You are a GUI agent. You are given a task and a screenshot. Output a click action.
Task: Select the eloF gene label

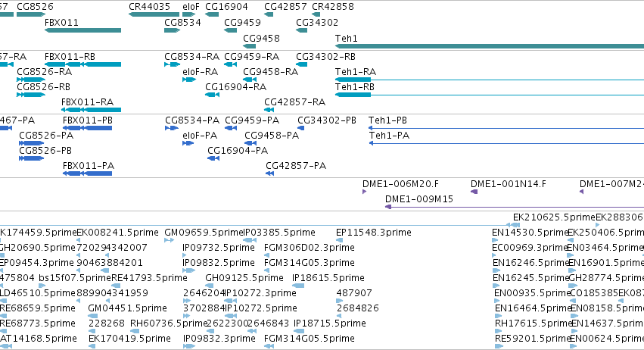(191, 7)
